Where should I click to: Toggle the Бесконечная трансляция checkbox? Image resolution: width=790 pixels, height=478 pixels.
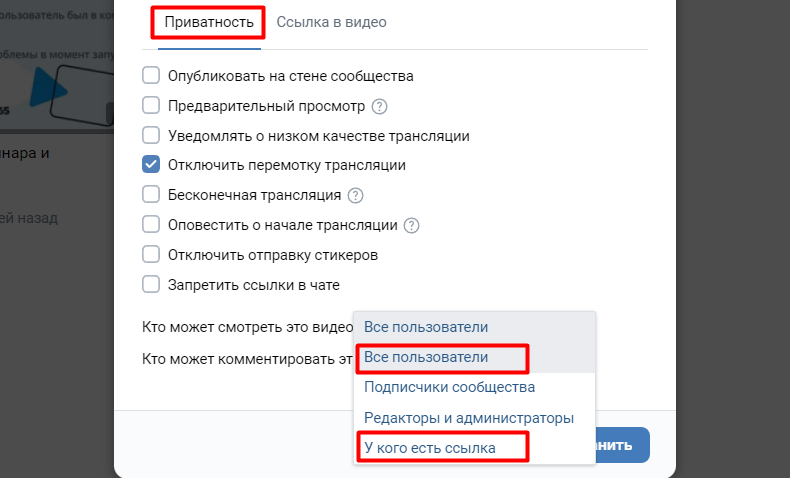pos(151,196)
